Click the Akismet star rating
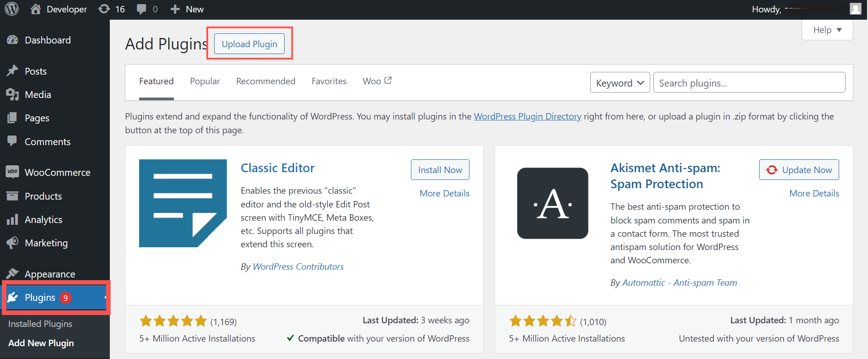This screenshot has height=359, width=868. click(x=543, y=321)
